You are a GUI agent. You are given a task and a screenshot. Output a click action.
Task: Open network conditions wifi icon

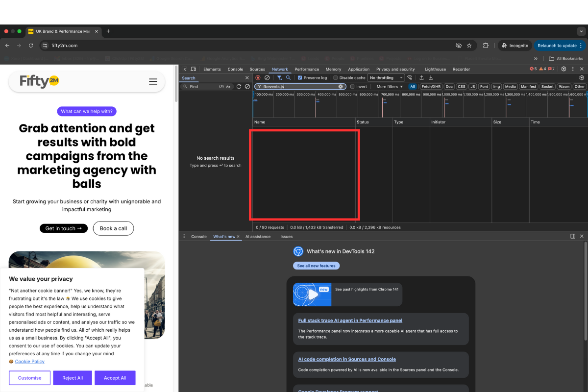pos(410,77)
